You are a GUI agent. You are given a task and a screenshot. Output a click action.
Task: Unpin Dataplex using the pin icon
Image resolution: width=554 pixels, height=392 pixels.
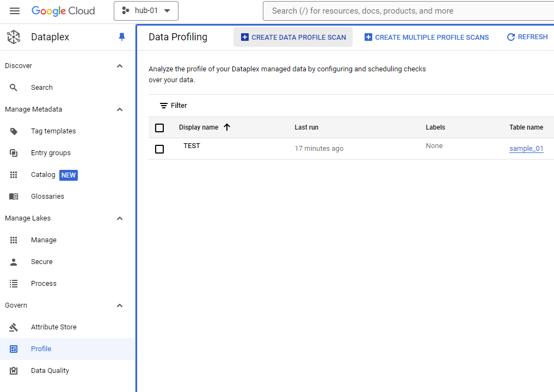[122, 37]
